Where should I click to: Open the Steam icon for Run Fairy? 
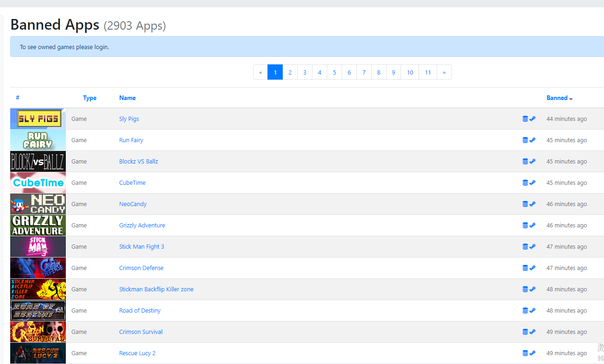tap(533, 140)
